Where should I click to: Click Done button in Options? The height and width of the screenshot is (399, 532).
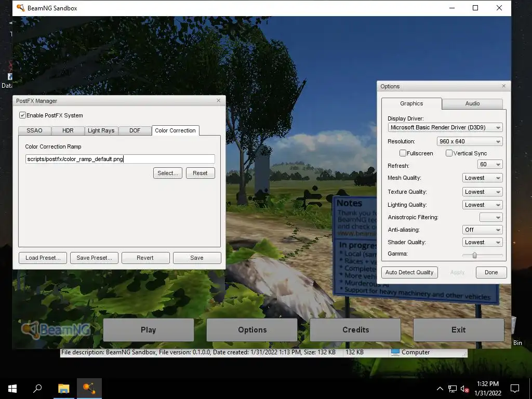[x=491, y=272]
